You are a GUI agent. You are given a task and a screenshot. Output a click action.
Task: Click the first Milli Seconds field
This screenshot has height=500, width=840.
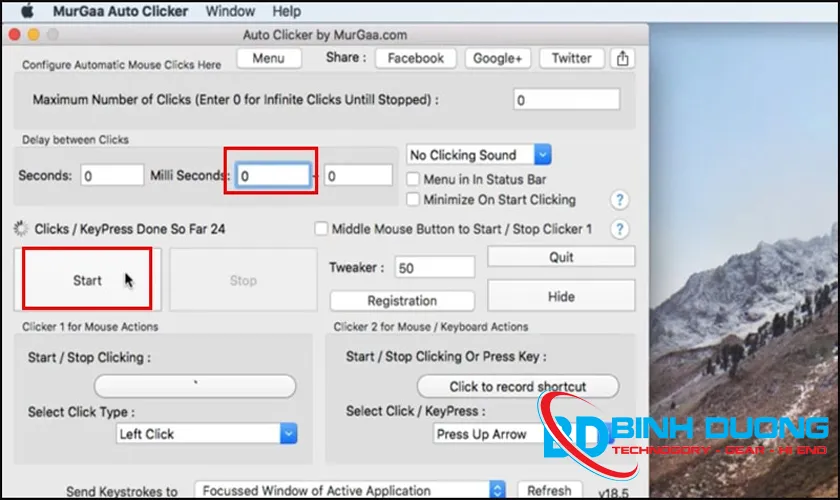click(273, 175)
